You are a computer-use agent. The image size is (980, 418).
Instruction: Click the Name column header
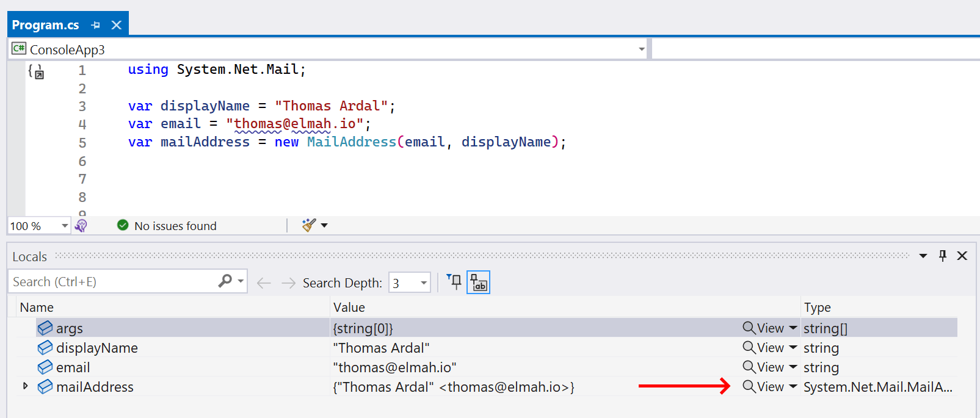tap(37, 308)
